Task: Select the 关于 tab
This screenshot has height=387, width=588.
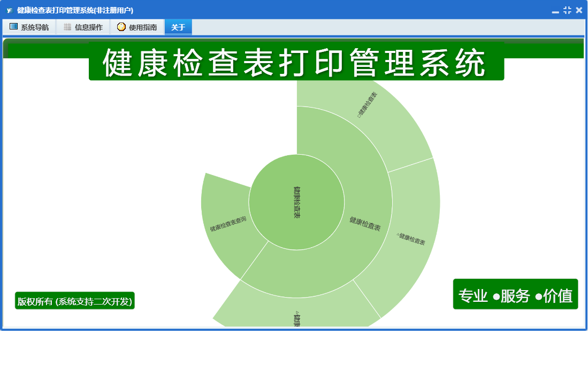Action: pos(178,27)
